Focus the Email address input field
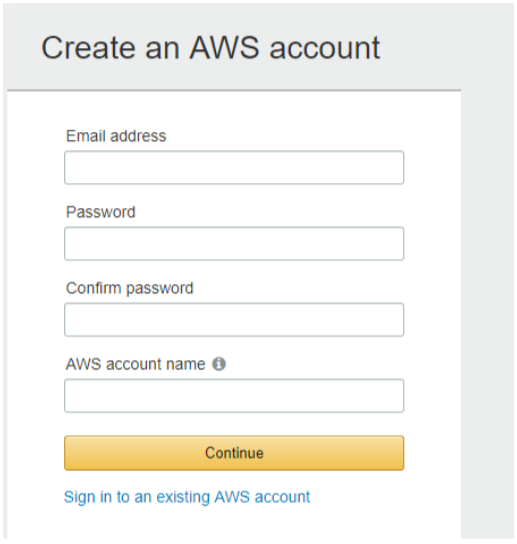 [234, 167]
